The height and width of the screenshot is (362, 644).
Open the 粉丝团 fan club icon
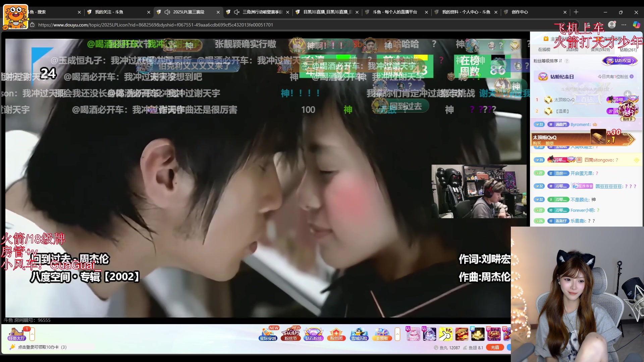click(x=336, y=334)
